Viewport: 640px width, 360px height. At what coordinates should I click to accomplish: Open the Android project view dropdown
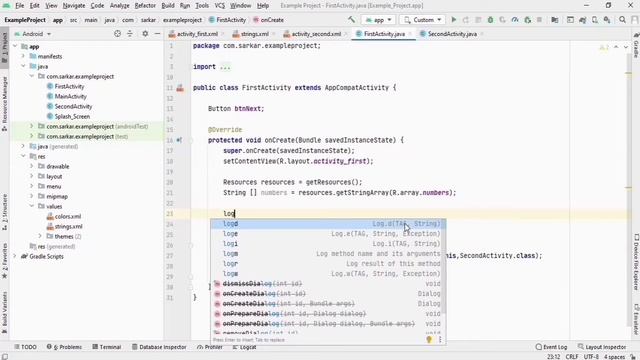(33, 34)
